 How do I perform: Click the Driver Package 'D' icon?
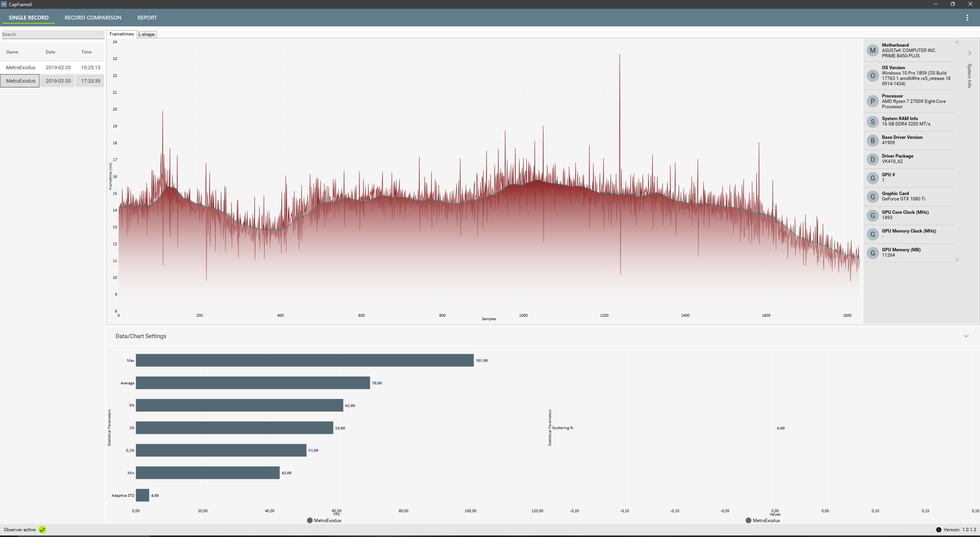872,159
